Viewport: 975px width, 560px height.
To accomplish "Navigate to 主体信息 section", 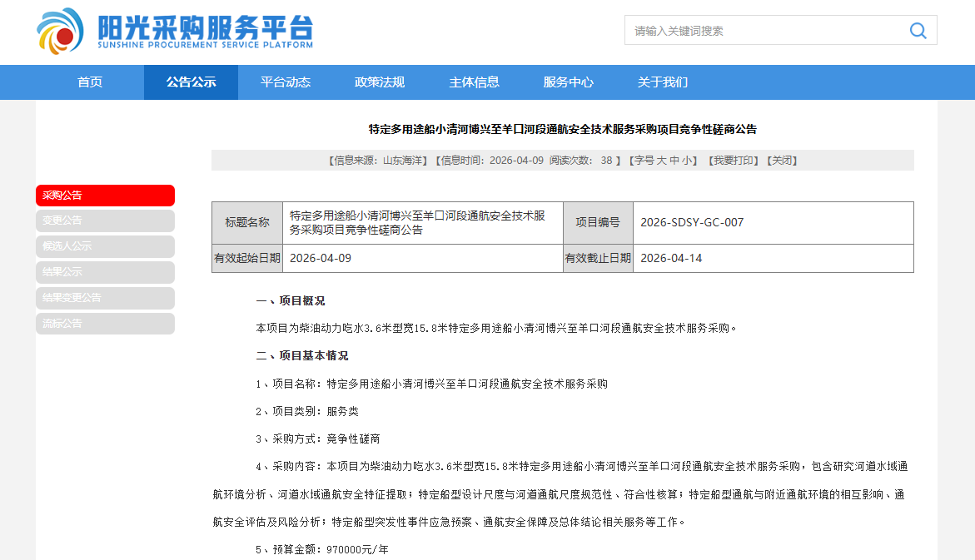I will [474, 82].
